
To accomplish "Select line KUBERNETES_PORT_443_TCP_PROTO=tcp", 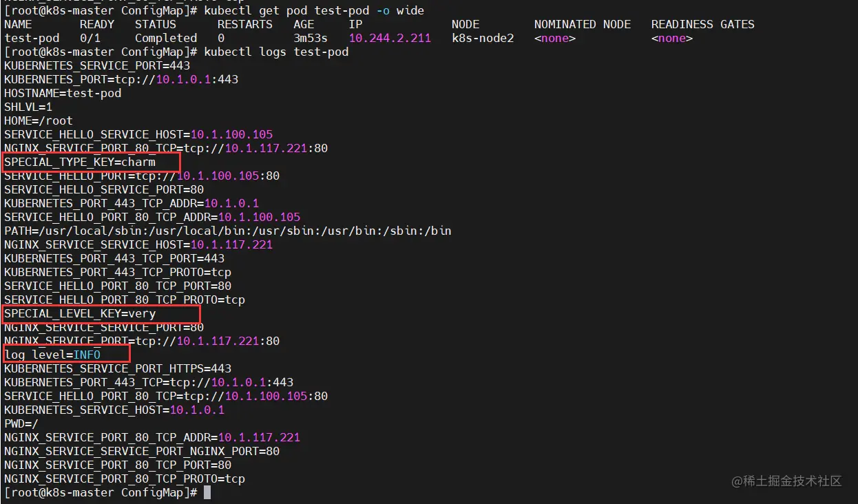I will [x=118, y=272].
